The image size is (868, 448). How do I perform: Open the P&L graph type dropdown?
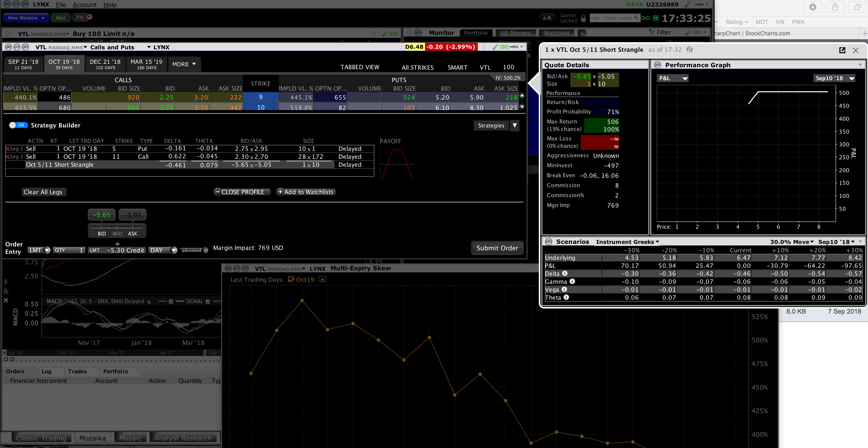coord(673,78)
